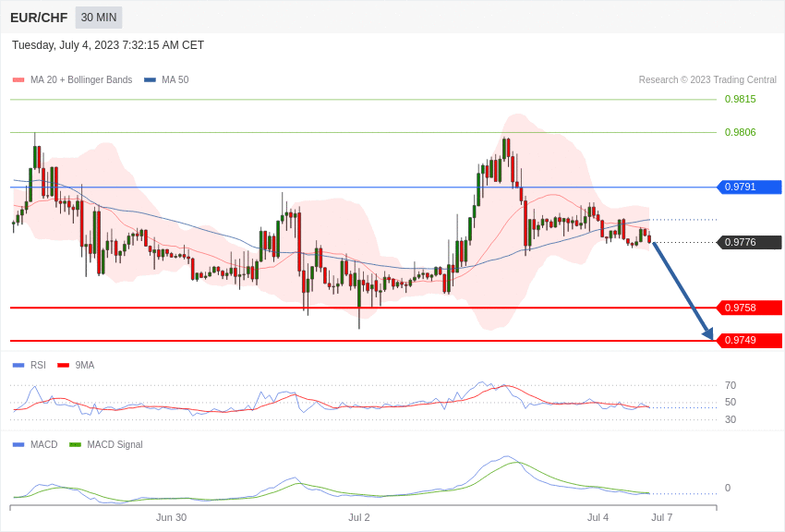785x532 pixels.
Task: Click the date 'Tuesday, July 4, 2023 7:32:15 AM CET'
Action: [x=108, y=45]
